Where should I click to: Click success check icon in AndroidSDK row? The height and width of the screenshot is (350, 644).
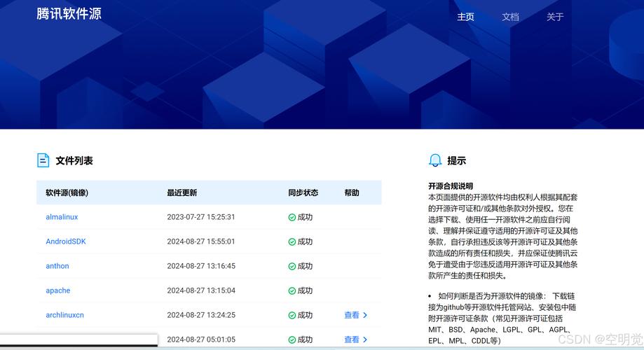292,242
